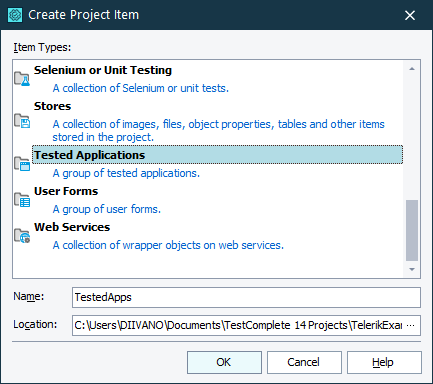Viewport: 433px width, 384px height.
Task: Close the Create Project Item dialog
Action: click(x=410, y=15)
